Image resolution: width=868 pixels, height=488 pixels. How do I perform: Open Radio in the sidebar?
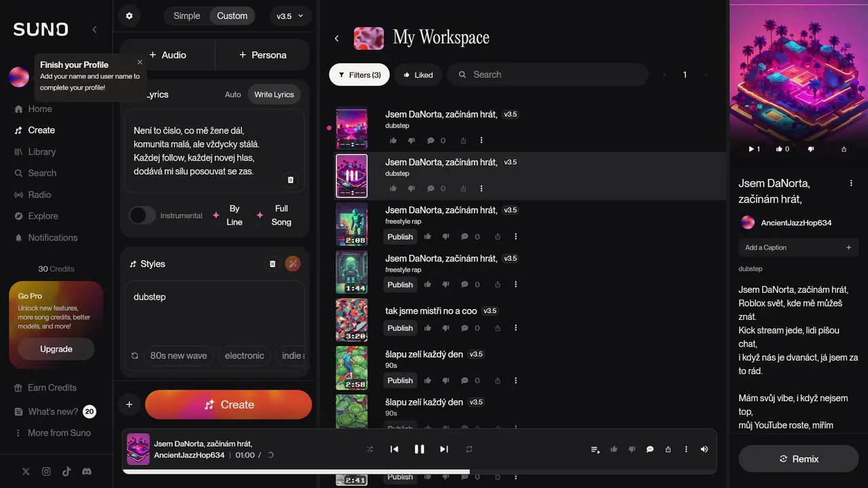click(x=33, y=195)
